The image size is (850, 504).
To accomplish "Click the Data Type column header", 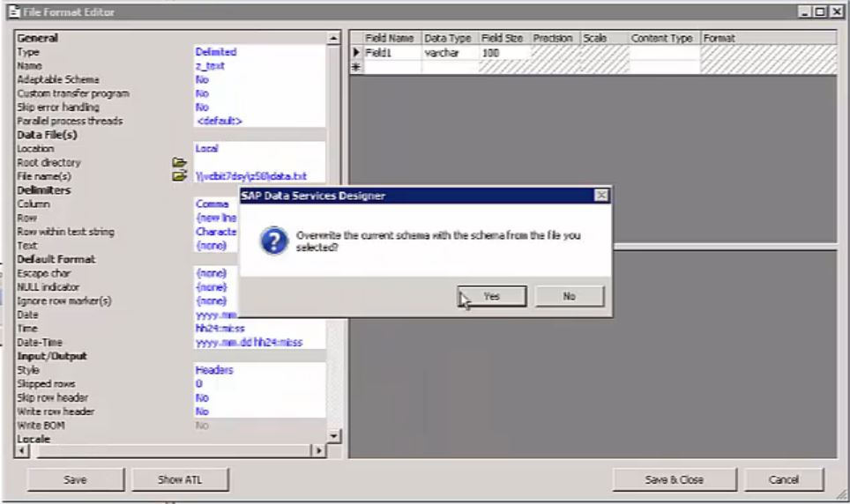I will coord(448,38).
